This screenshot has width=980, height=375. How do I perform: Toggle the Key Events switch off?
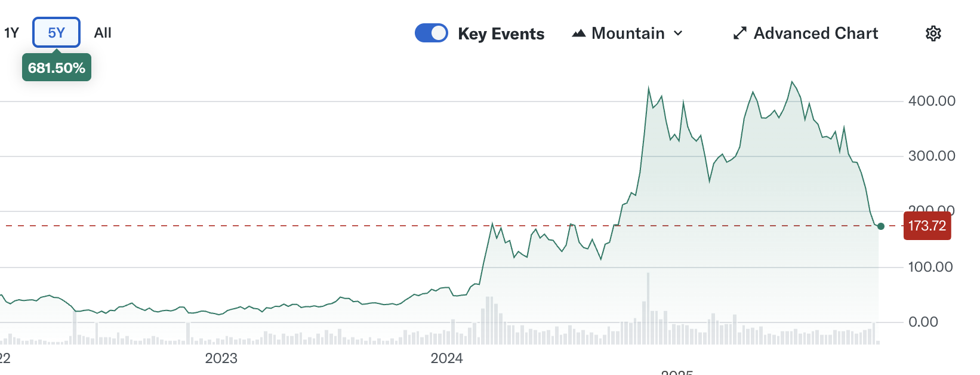[431, 33]
